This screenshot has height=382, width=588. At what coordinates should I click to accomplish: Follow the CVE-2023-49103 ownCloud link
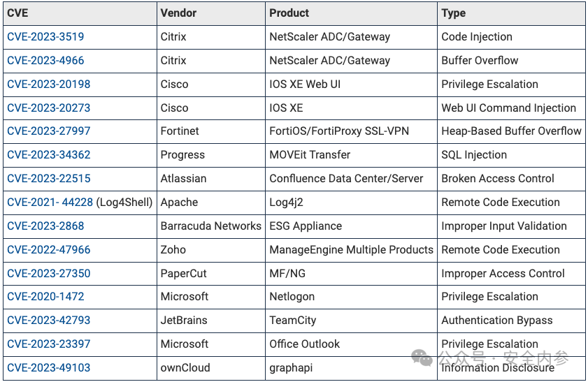pos(48,368)
